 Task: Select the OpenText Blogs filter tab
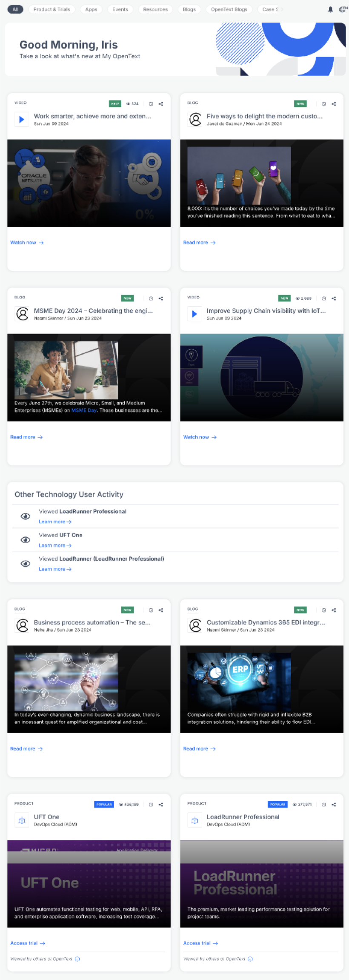coord(229,9)
